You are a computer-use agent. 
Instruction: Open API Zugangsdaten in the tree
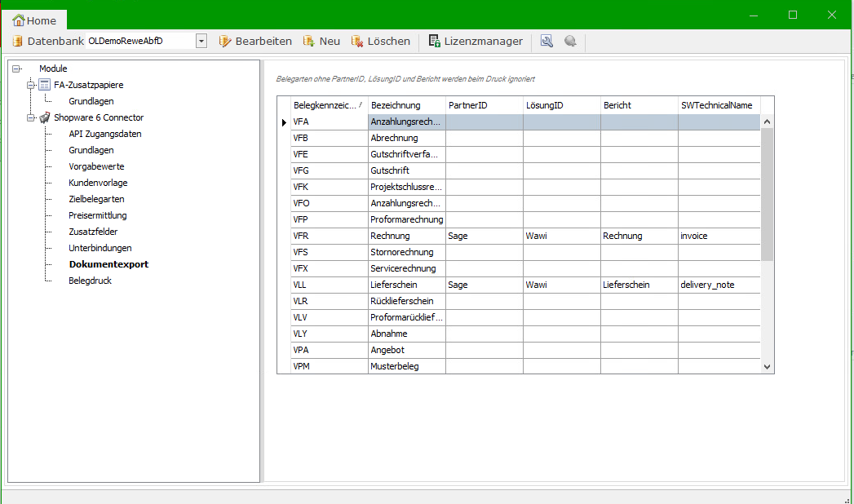tap(104, 134)
